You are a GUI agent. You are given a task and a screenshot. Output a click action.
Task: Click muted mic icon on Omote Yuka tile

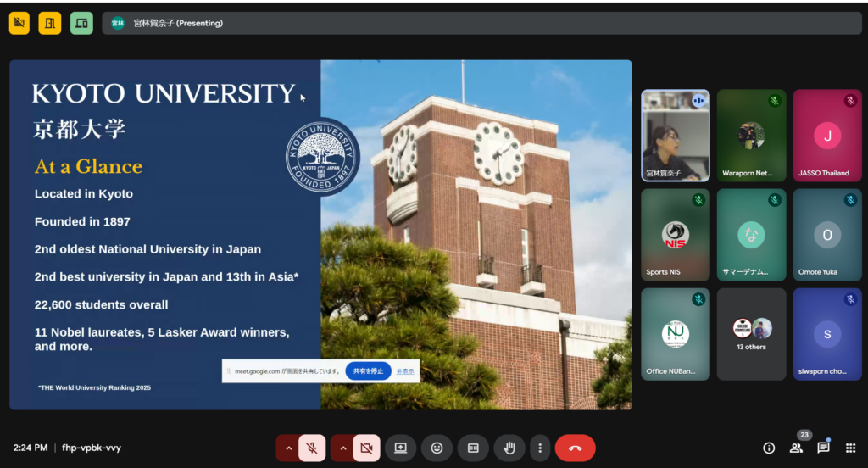(851, 200)
